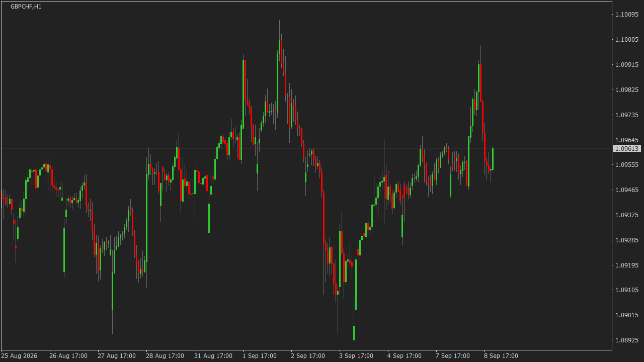Image resolution: width=644 pixels, height=362 pixels.
Task: Select the 1.09375 price axis label
Action: [x=627, y=215]
